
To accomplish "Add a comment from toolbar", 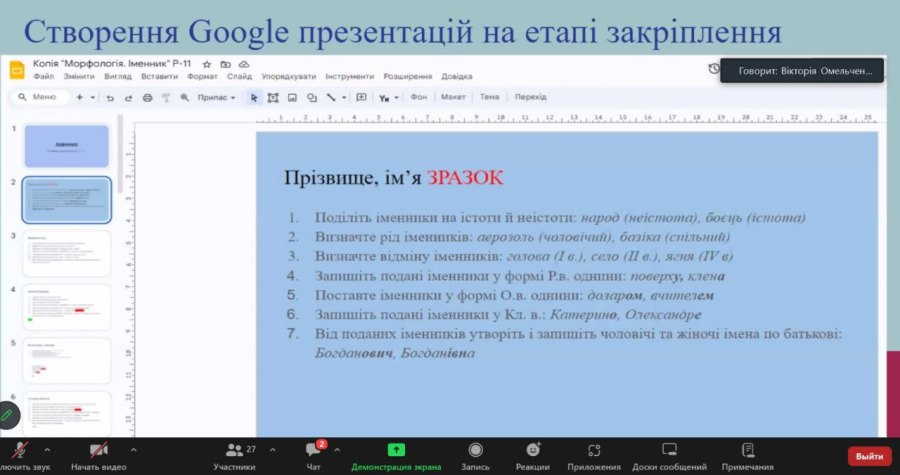I will click(x=361, y=98).
